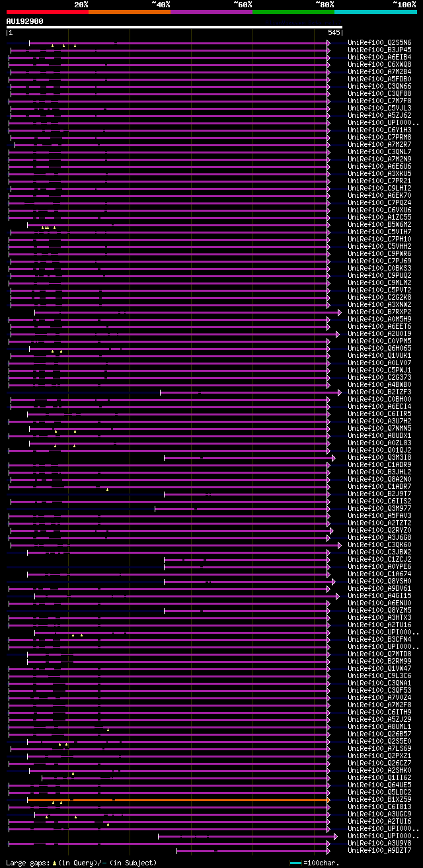
Task: Click the UniRef100_C3QK60 label
Action: coord(379,545)
